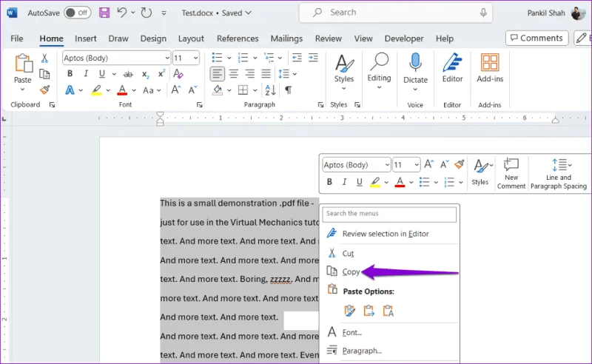
Task: Click the Undo arrow icon
Action: coord(121,13)
